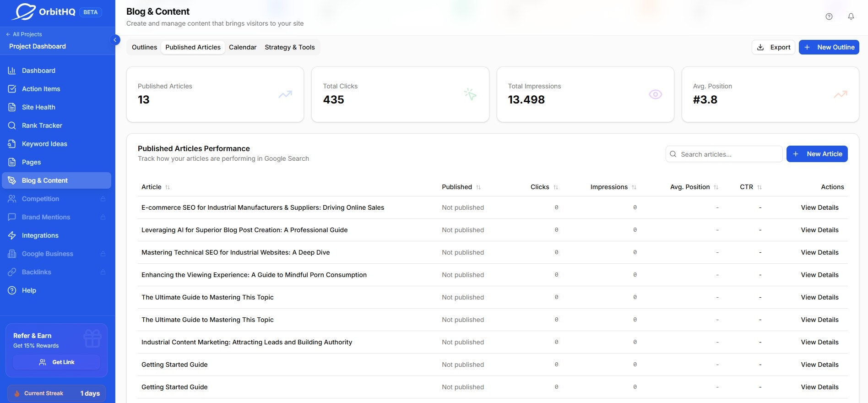This screenshot has width=868, height=403.
Task: Click the Total Impressions eye icon
Action: [x=656, y=94]
